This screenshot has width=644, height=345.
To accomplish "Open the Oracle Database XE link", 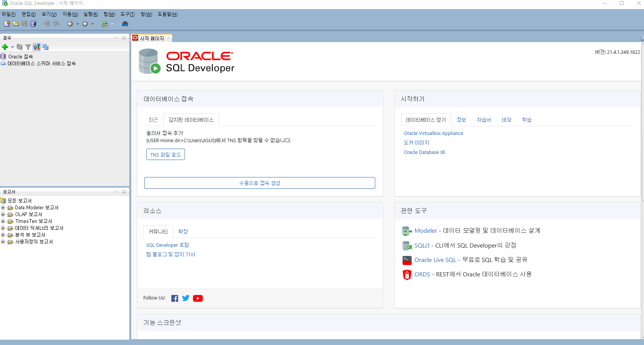I will click(x=425, y=152).
